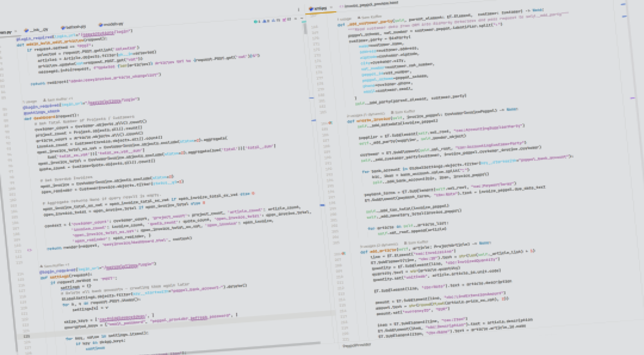Click the return redirect statement
Viewport: 644px width, 355px height.
click(x=96, y=79)
